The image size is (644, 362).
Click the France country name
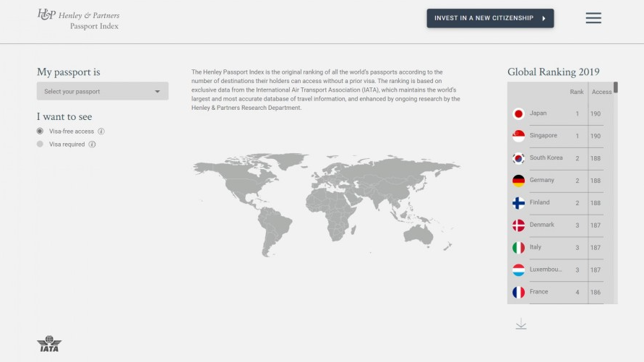(539, 292)
